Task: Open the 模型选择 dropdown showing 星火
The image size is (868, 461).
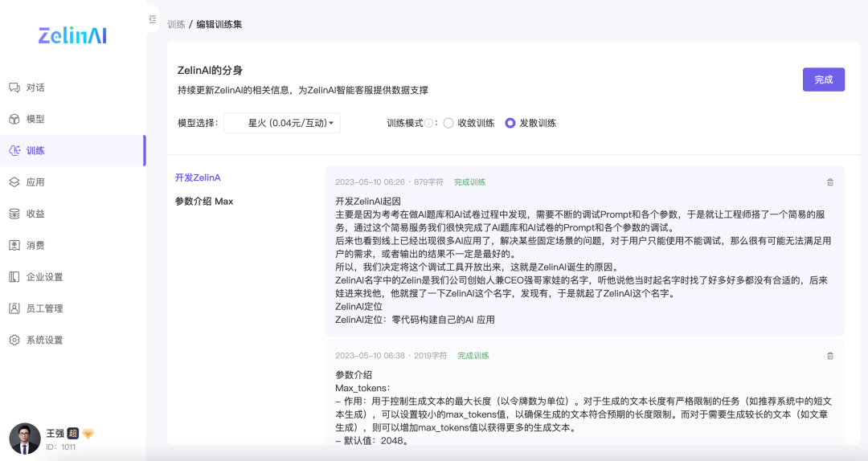Action: [x=282, y=123]
